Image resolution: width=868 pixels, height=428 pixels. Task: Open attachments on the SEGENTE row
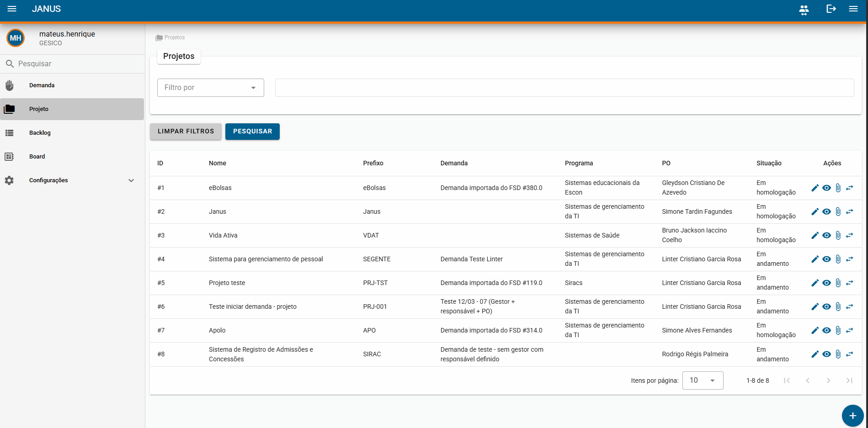point(838,259)
